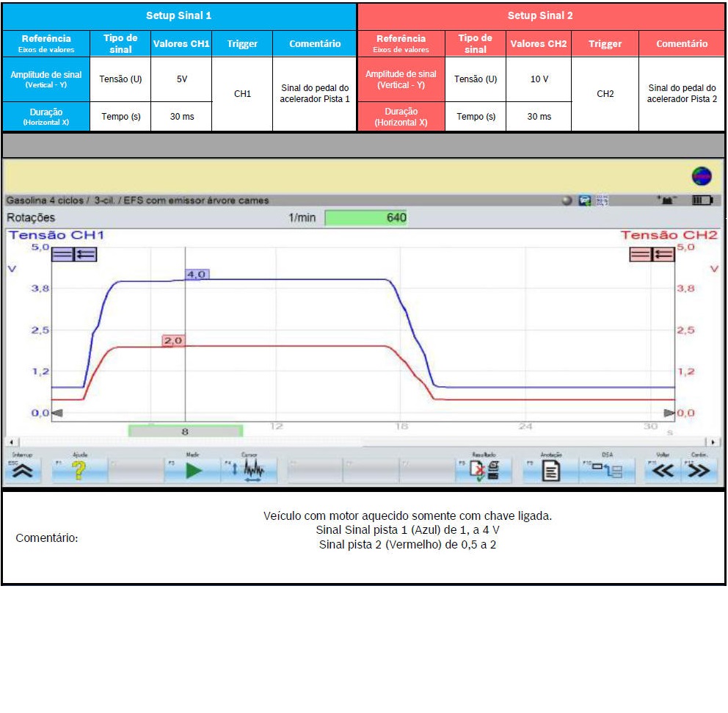The width and height of the screenshot is (728, 713).
Task: Click the blue 4,0 cursor value label
Action: point(197,274)
